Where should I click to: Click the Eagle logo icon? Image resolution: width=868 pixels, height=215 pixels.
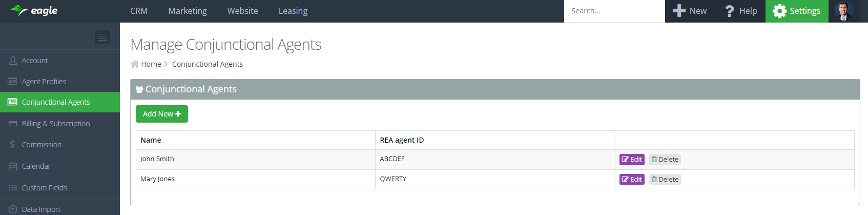19,10
